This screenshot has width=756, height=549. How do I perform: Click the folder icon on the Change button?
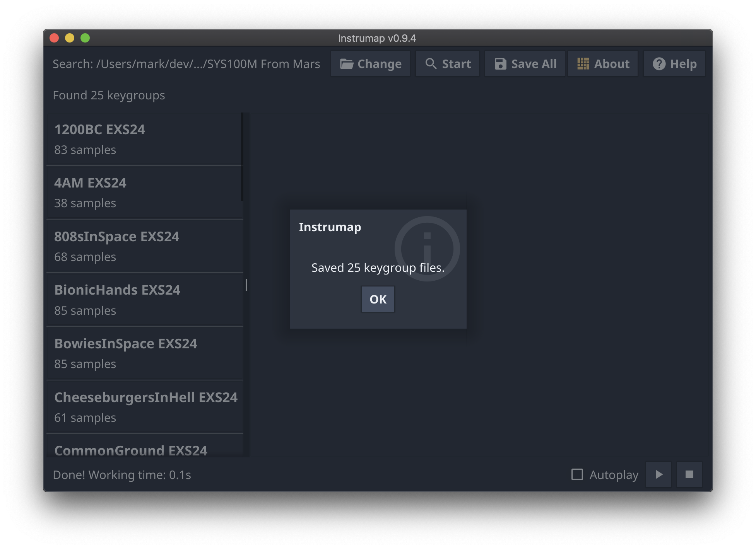click(x=346, y=64)
